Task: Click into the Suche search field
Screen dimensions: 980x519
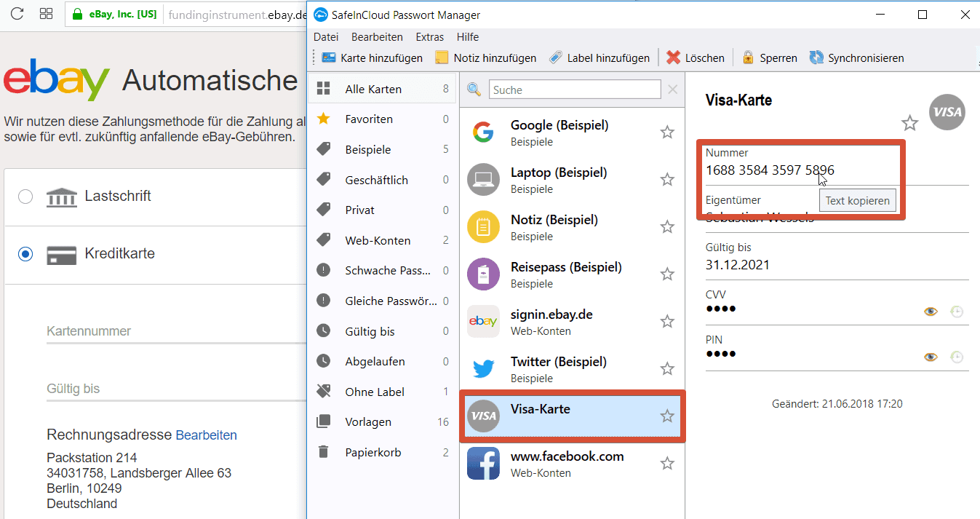Action: pos(574,90)
